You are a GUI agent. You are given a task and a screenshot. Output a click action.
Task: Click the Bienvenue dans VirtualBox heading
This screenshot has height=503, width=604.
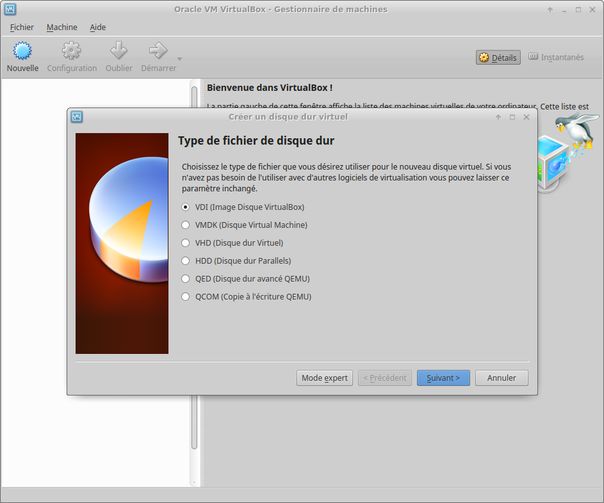[270, 87]
